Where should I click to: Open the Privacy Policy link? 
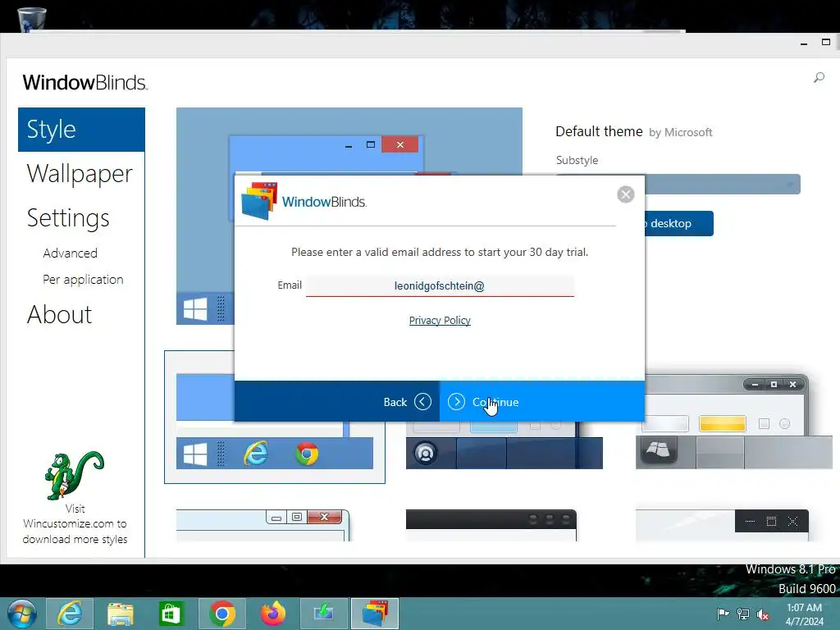(440, 321)
